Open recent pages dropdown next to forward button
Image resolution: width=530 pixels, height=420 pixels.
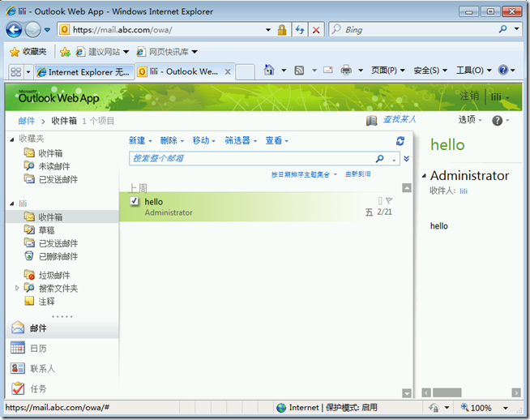47,30
